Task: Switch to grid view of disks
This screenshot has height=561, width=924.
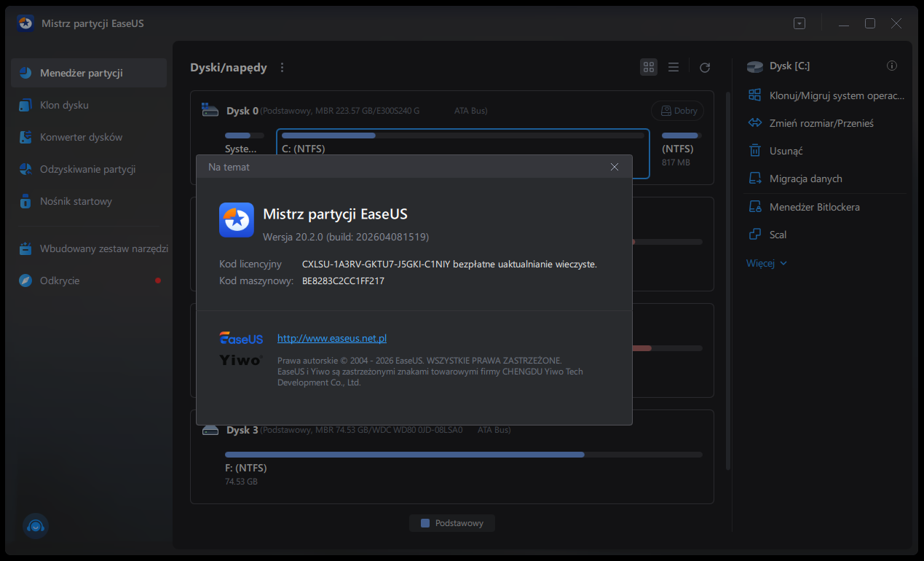Action: pos(648,67)
